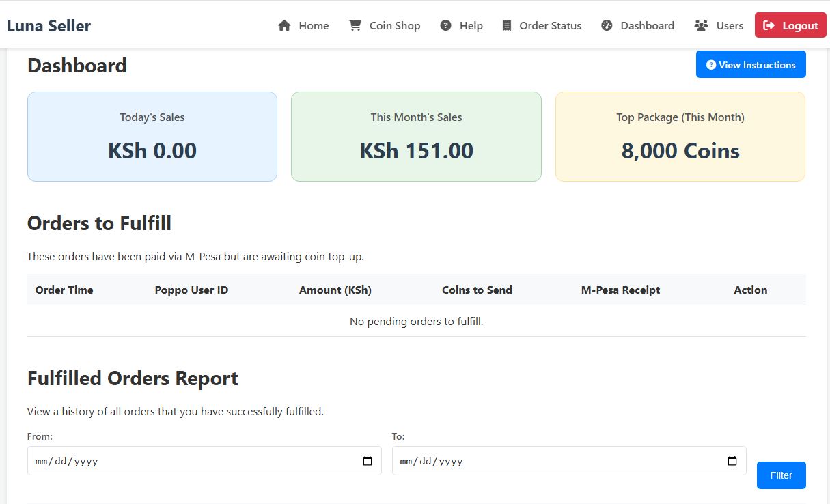Go to Order Status page
The height and width of the screenshot is (504, 830).
[550, 25]
